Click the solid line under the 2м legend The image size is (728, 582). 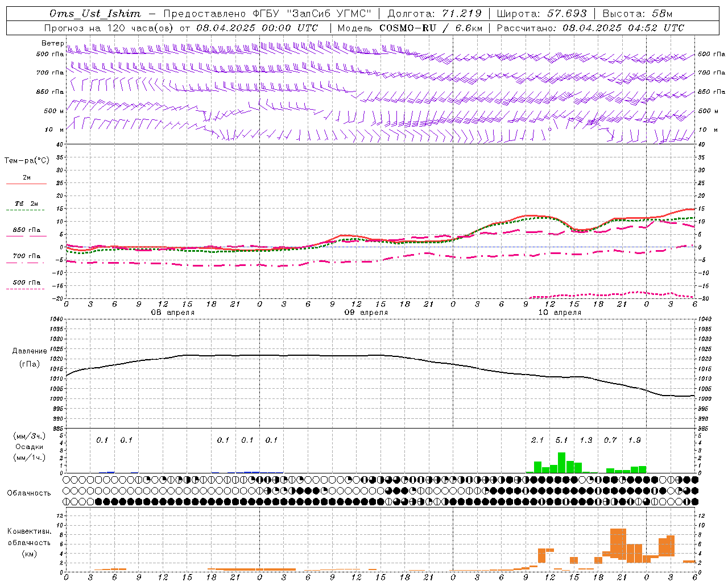click(x=26, y=184)
